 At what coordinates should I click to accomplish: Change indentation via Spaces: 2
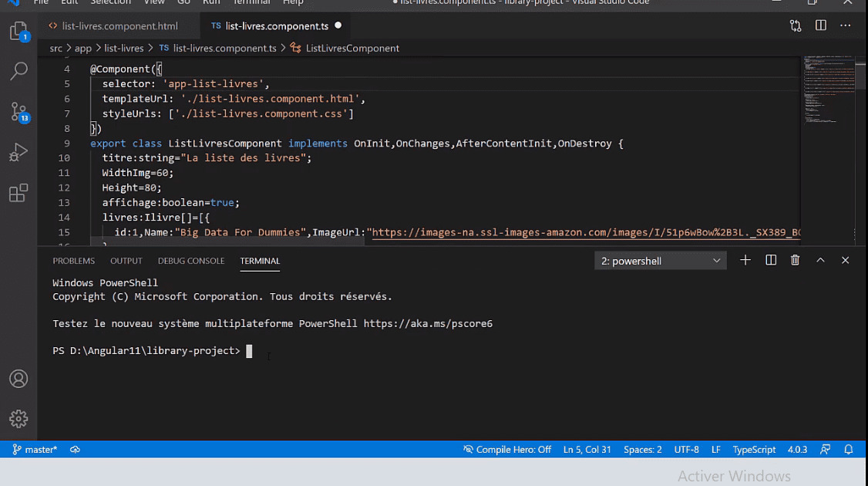[x=642, y=450]
